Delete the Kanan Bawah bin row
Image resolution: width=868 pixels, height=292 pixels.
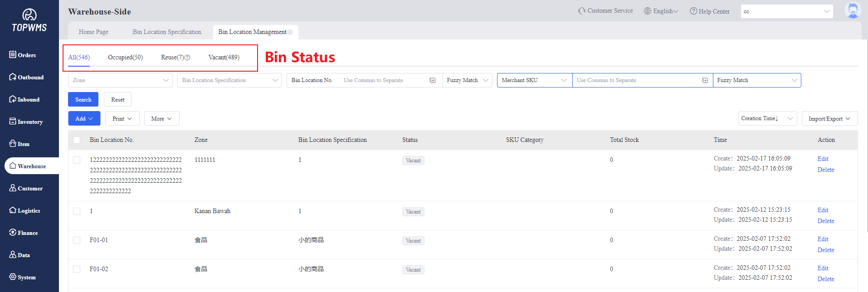825,221
